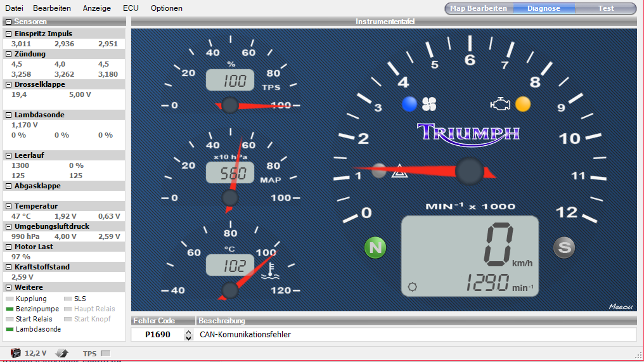This screenshot has height=362, width=644.
Task: Click the 990 hPa pressure value
Action: (25, 236)
